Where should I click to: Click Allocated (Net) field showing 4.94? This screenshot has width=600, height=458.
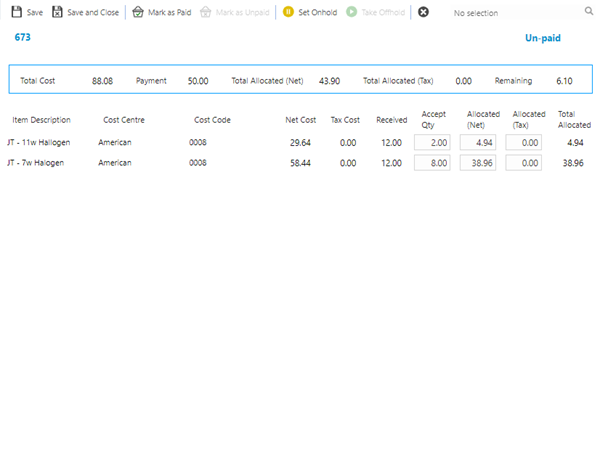478,143
